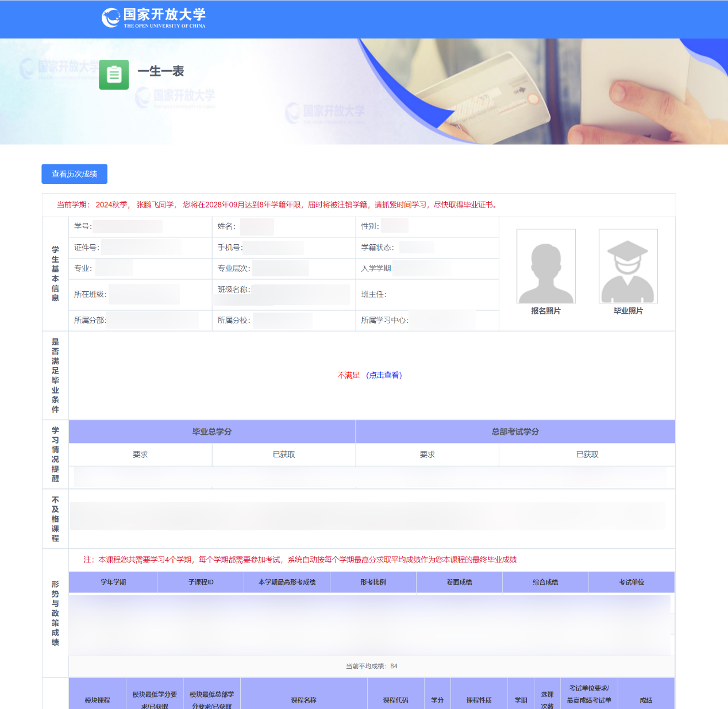Click the 一生一表 page title
The image size is (728, 709).
click(161, 71)
